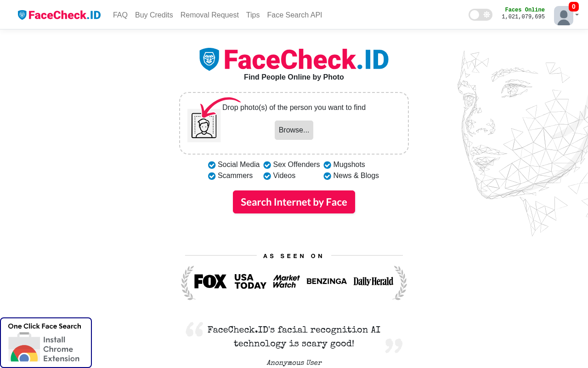Click the FOX logo under As Seen On

[x=210, y=281]
